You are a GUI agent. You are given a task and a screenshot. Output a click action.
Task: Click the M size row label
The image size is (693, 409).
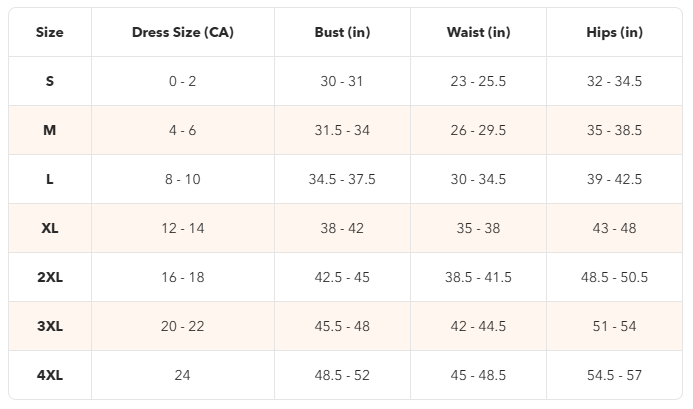[49, 130]
